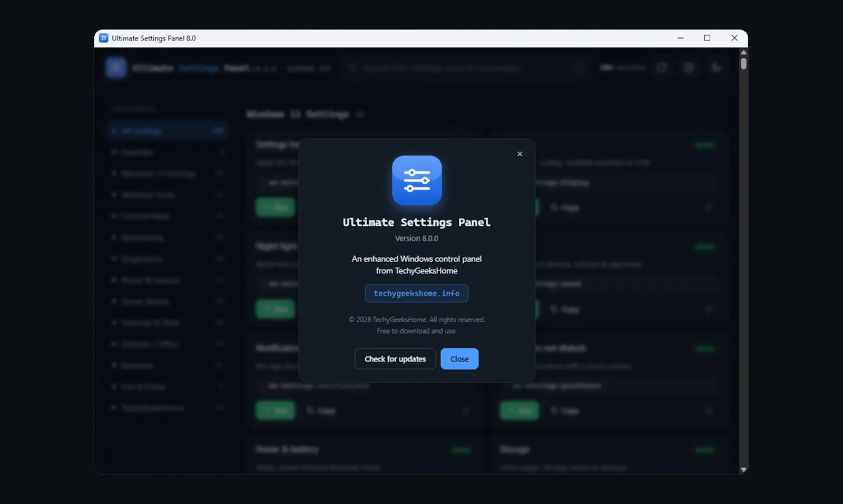Click the Ultimate Settings Panel app logo
The image size is (843, 504).
click(417, 180)
